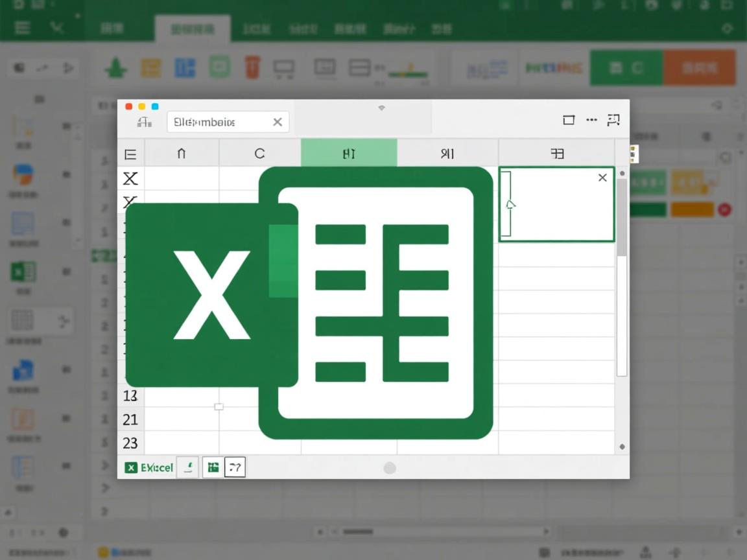This screenshot has height=560, width=747.
Task: Click the orange button in the top-right corner
Action: (699, 67)
